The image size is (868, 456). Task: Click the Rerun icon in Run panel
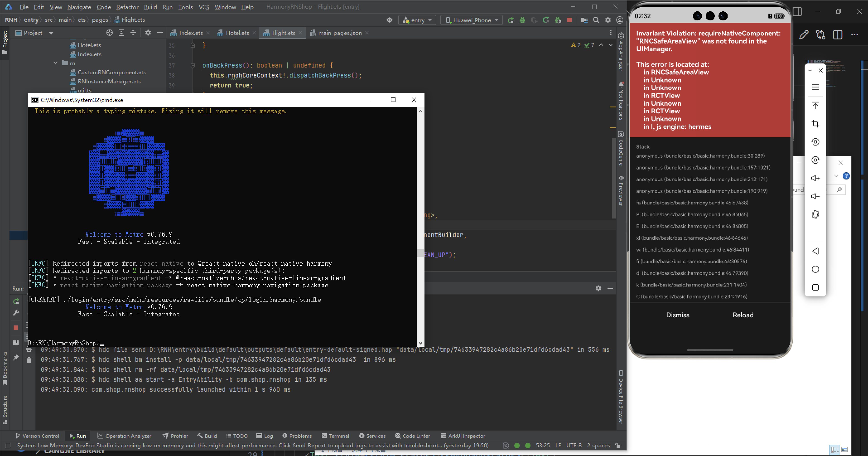point(16,301)
